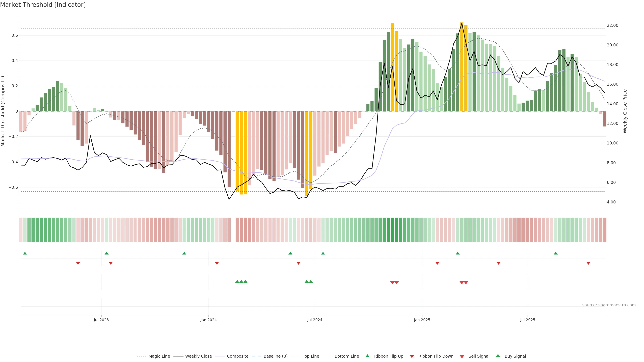The width and height of the screenshot is (644, 362).
Task: Click first buy signal triangle in early 2024
Action: [x=237, y=282]
